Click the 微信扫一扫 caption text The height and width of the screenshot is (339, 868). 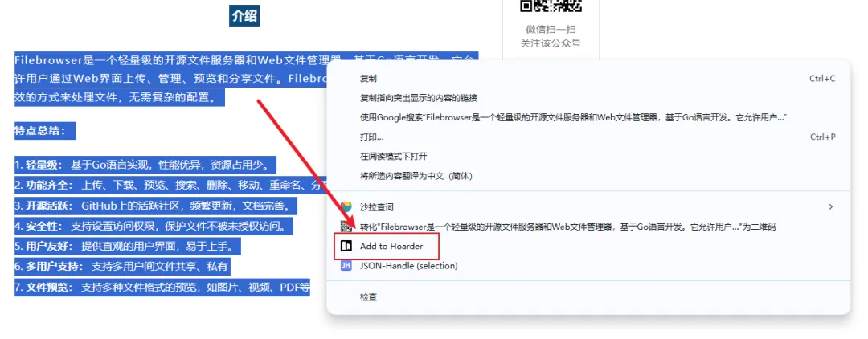[551, 30]
